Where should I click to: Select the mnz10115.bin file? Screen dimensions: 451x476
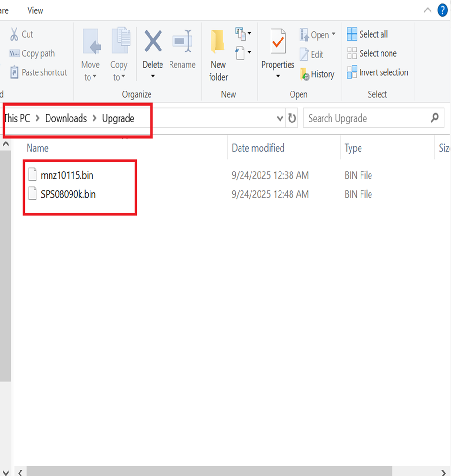(x=67, y=175)
